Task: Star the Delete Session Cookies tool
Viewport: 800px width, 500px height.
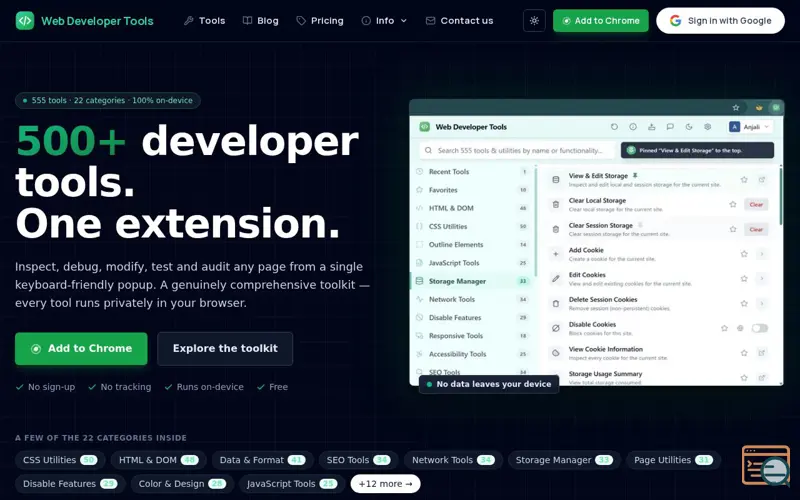Action: (744, 304)
